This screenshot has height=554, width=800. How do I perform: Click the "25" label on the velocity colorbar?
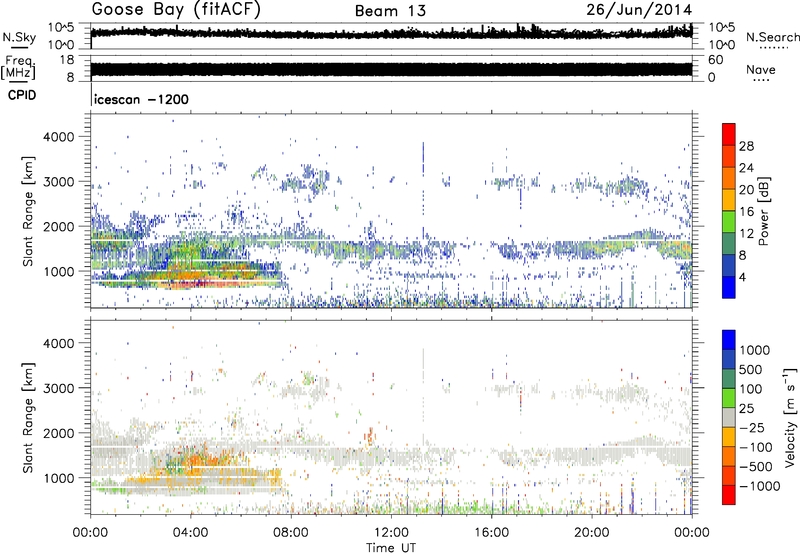[746, 409]
